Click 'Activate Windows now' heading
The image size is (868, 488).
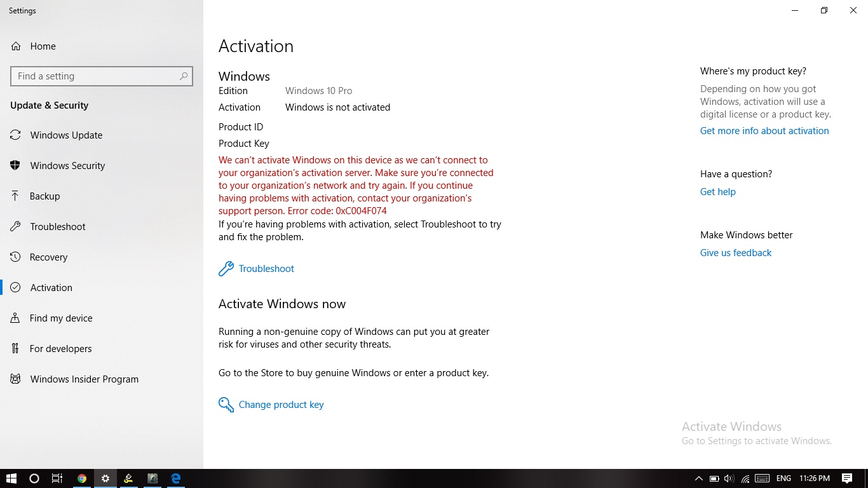(282, 304)
